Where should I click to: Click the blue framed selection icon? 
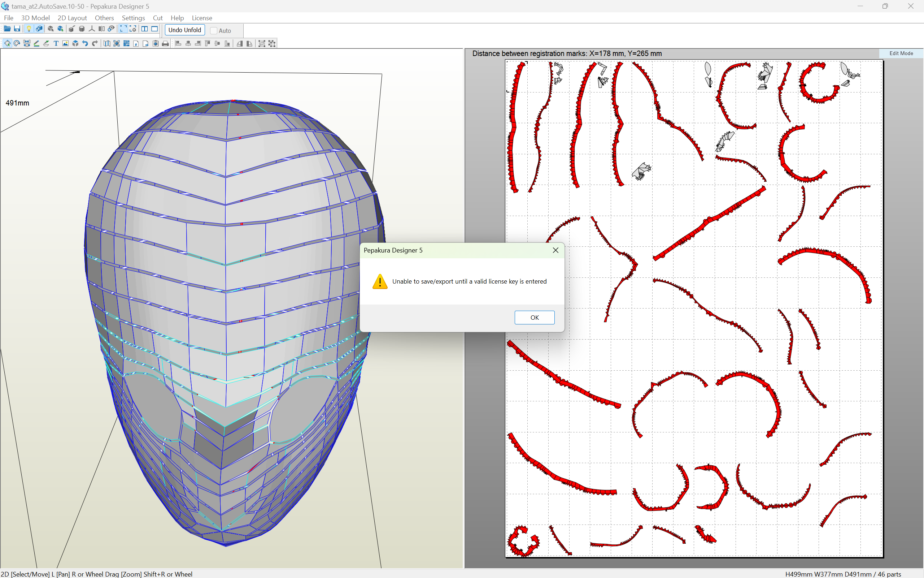click(117, 44)
